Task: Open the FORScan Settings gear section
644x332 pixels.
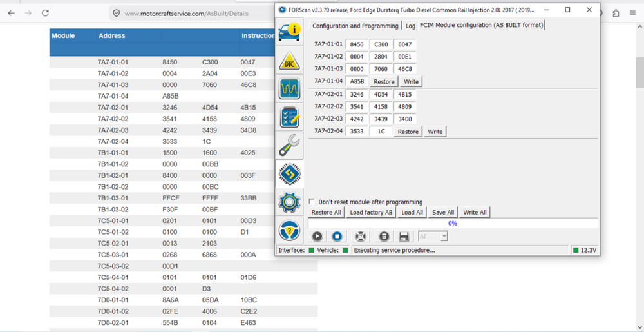Action: pos(290,202)
